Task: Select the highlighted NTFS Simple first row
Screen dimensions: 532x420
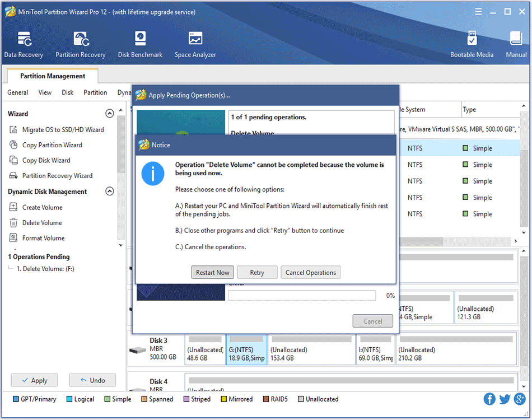Action: [460, 148]
